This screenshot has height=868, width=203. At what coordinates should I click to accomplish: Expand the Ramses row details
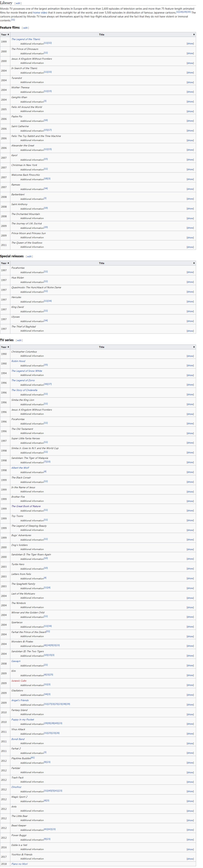click(x=190, y=189)
